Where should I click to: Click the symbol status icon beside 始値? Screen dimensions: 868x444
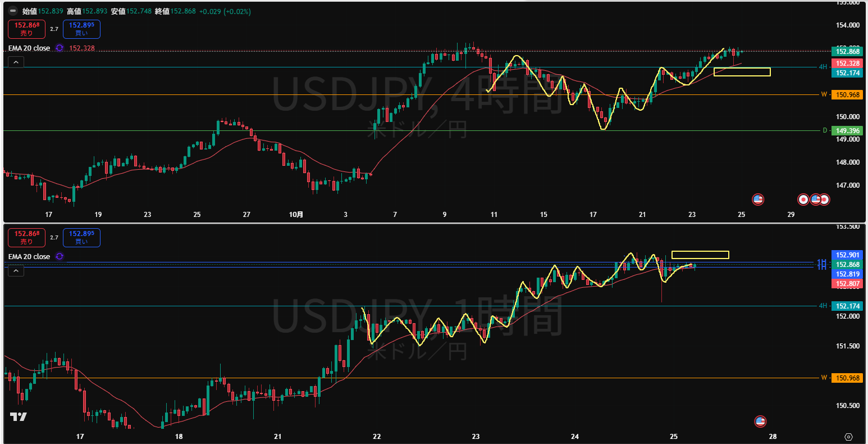[x=13, y=11]
